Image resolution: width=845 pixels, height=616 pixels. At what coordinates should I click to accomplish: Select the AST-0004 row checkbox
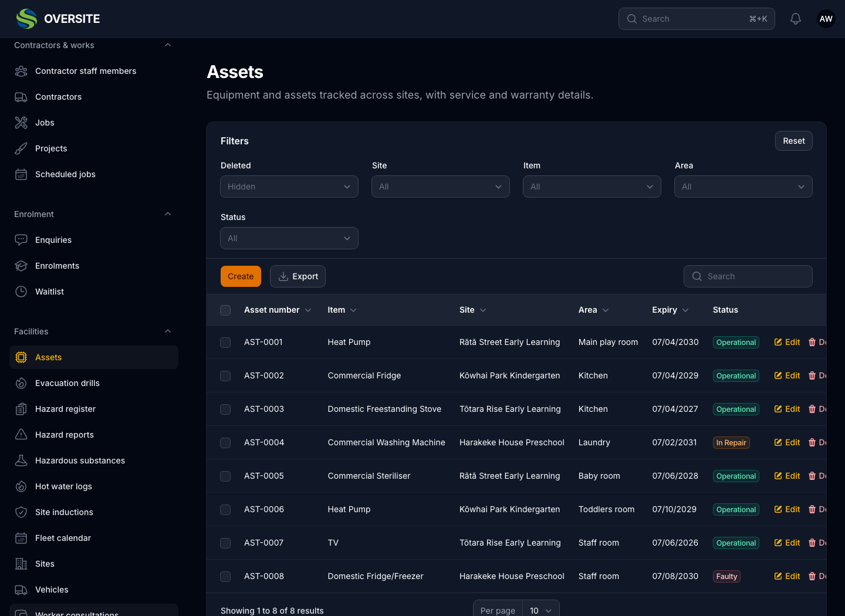225,442
